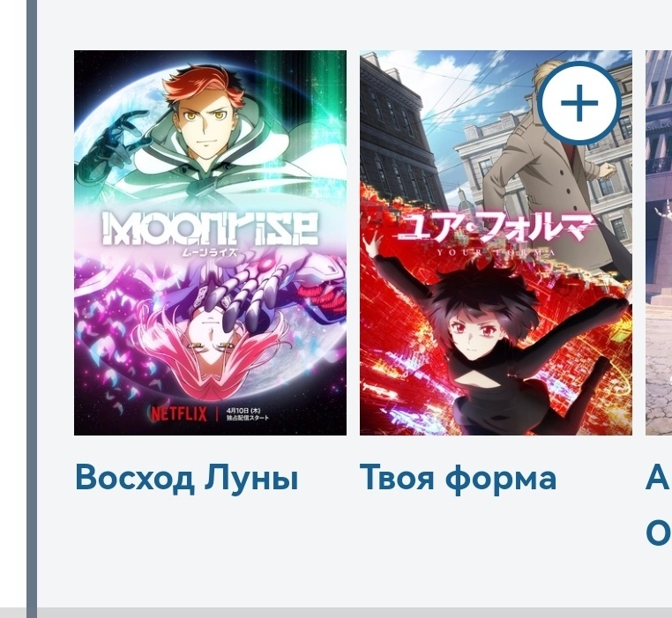Click the Japanese release date text by Netflix

(x=247, y=414)
